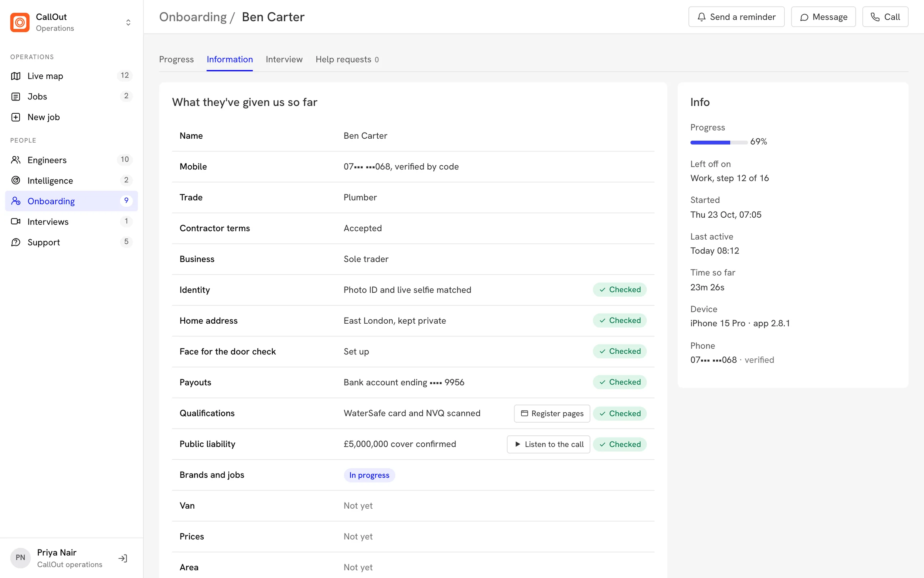Click '£5,000,000 cover confirmed' text
This screenshot has height=578, width=924.
400,444
